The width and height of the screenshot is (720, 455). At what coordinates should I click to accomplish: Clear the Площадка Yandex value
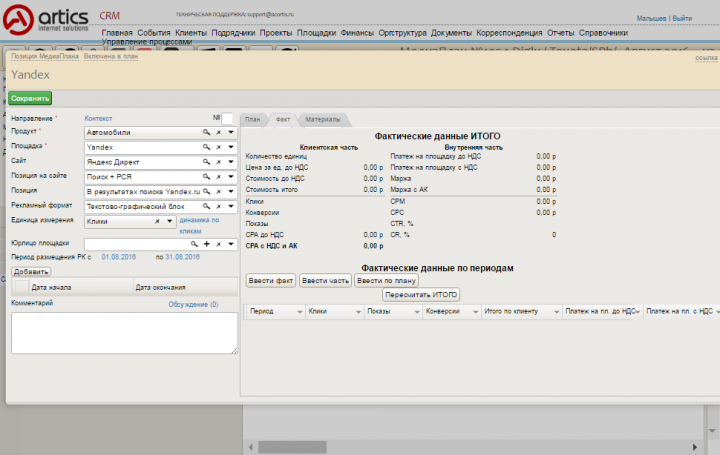[219, 147]
